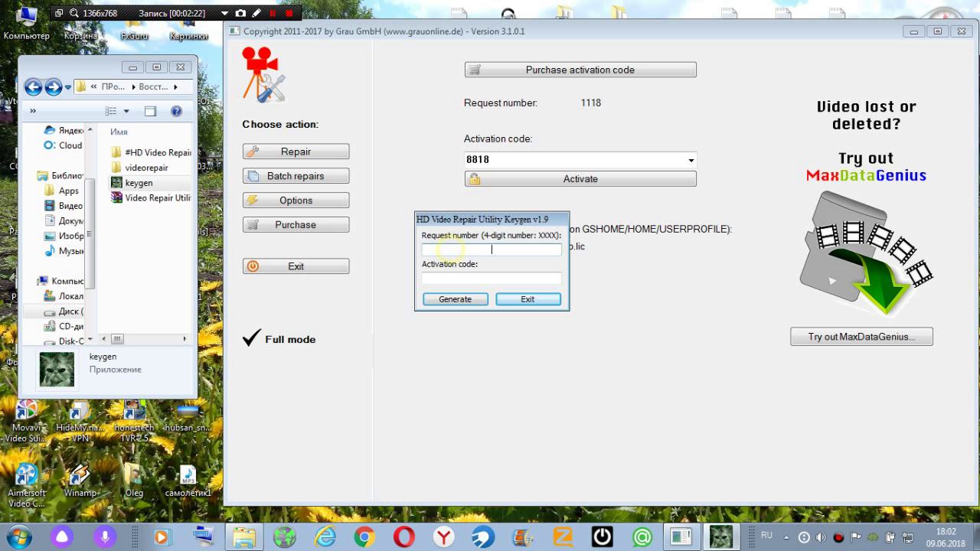Pause the screen recording
Viewport: 980px width, 551px height.
coord(273,13)
